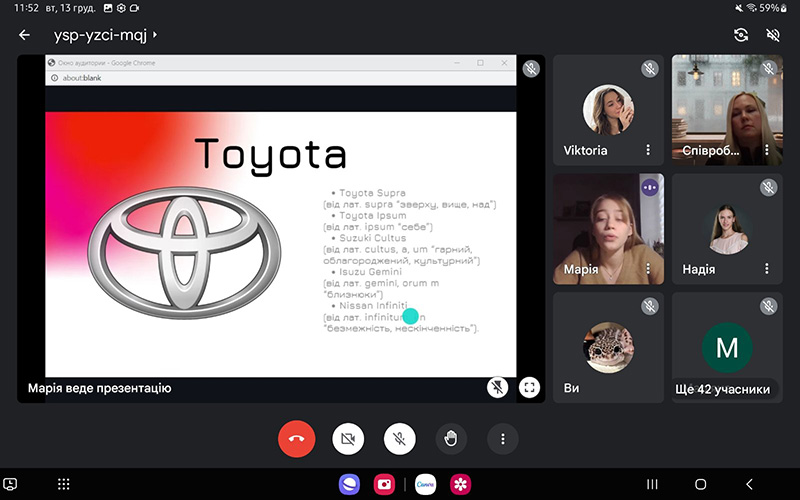The image size is (800, 500).
Task: Open Viktoria's three-dot participant menu
Action: (648, 150)
